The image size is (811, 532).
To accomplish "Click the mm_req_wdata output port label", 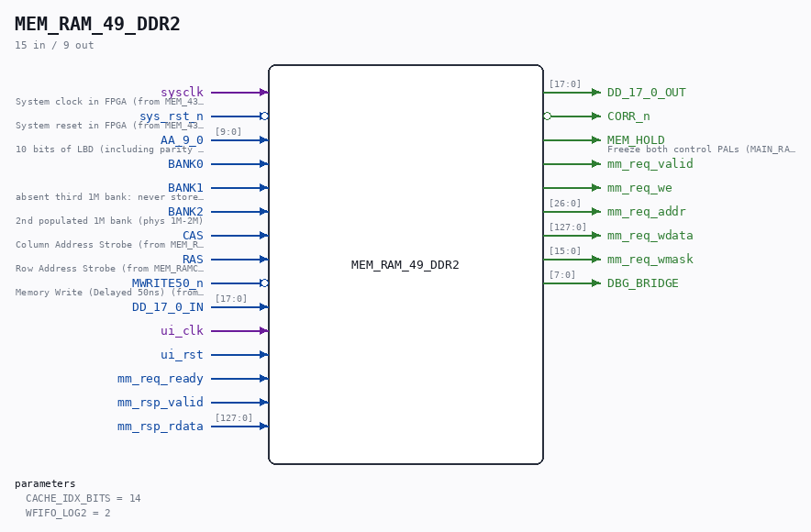I will pyautogui.click(x=650, y=235).
